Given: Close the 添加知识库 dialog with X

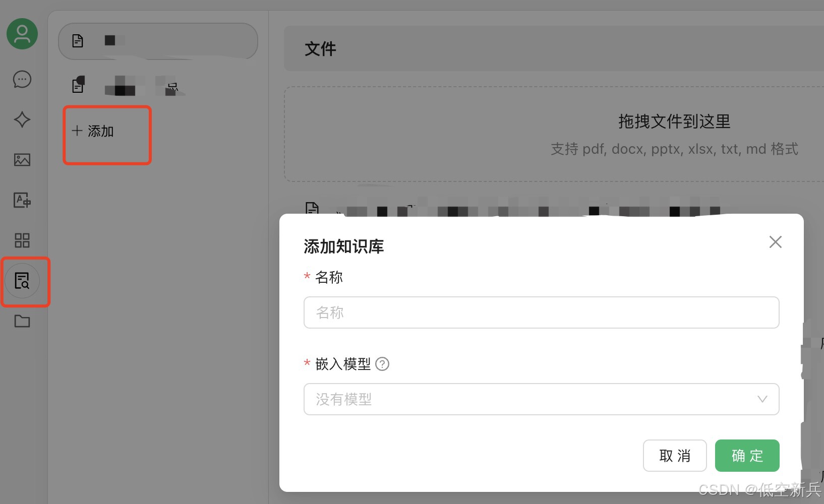Looking at the screenshot, I should click(x=775, y=242).
